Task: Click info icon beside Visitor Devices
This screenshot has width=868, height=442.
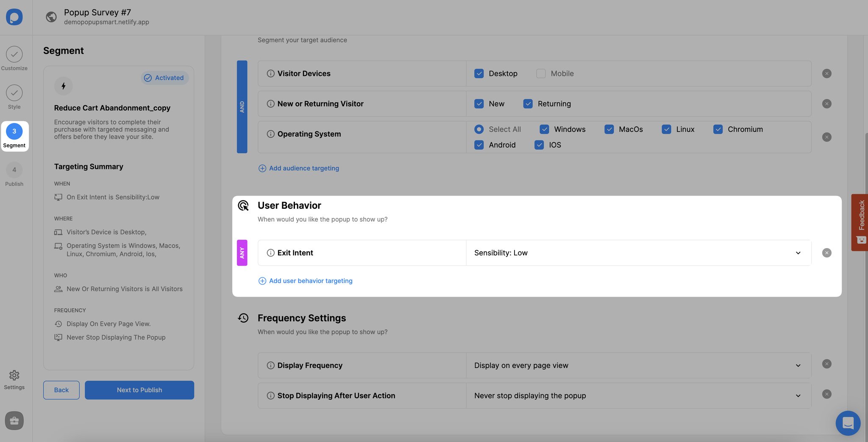Action: (x=270, y=73)
